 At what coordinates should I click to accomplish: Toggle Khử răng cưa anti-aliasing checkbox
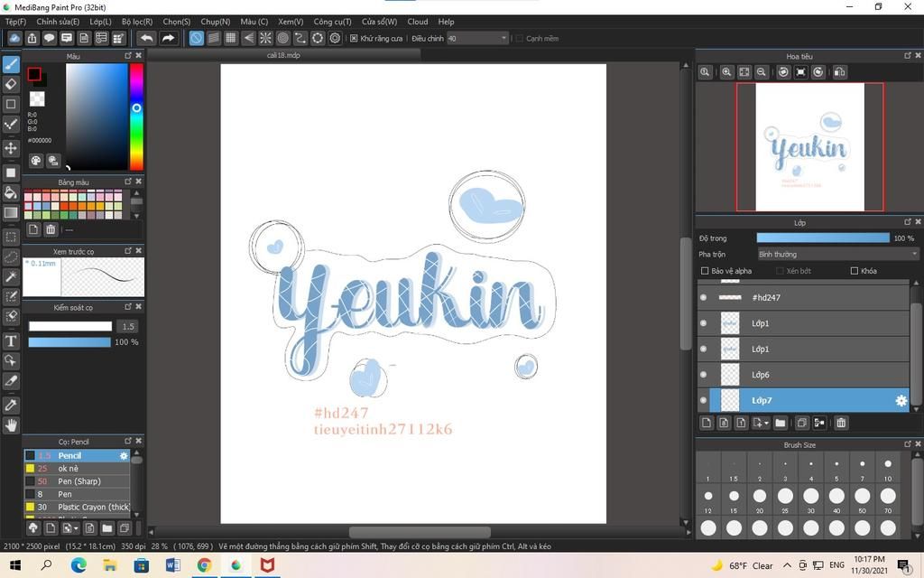point(354,38)
